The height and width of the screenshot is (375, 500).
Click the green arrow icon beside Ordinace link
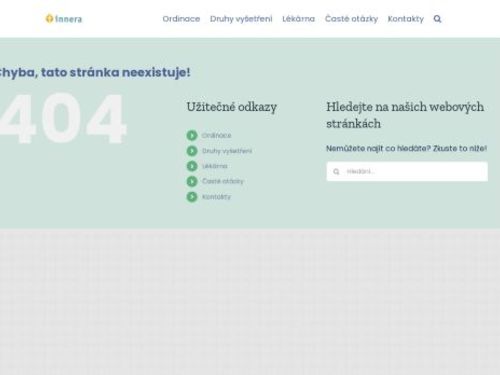(192, 135)
